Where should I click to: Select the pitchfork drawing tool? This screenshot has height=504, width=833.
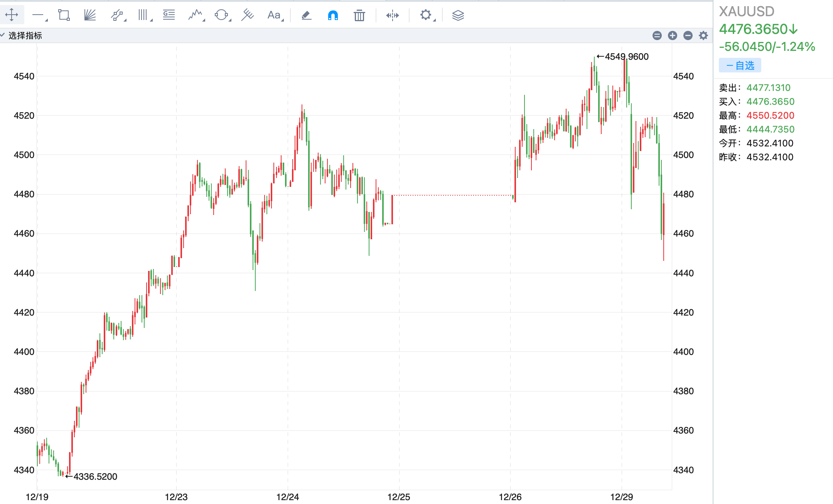(x=247, y=15)
